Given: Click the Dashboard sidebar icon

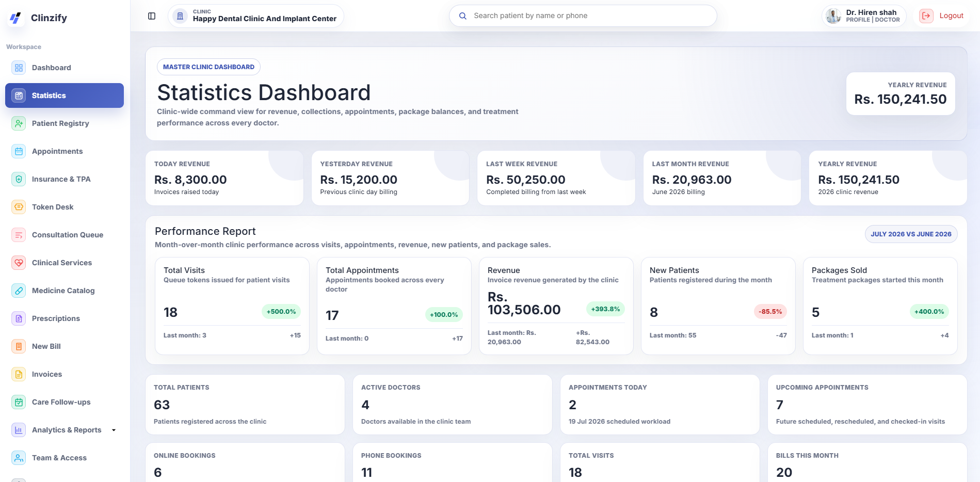Looking at the screenshot, I should point(19,68).
